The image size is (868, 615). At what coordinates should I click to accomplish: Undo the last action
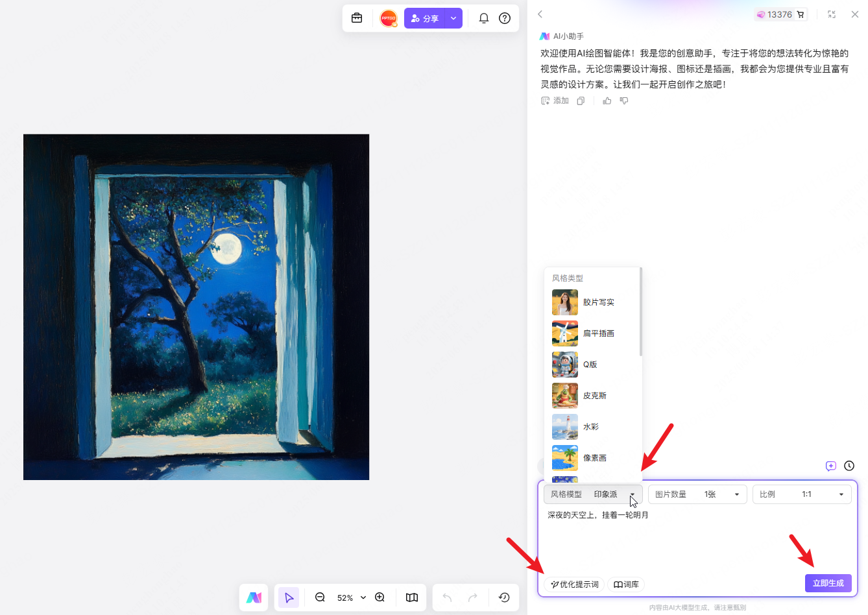(x=447, y=597)
